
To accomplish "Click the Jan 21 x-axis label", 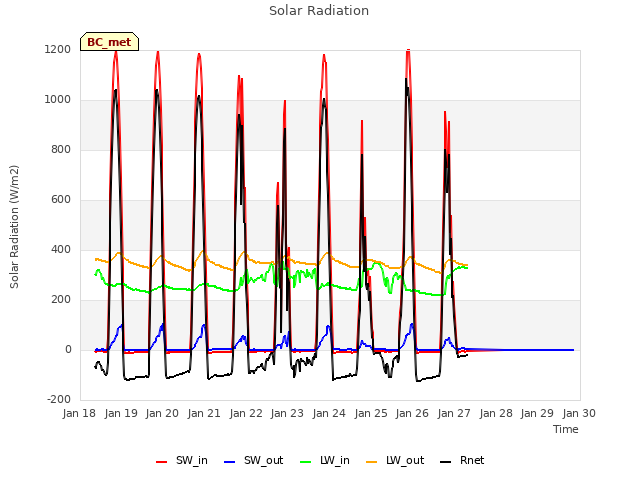I will (204, 413).
